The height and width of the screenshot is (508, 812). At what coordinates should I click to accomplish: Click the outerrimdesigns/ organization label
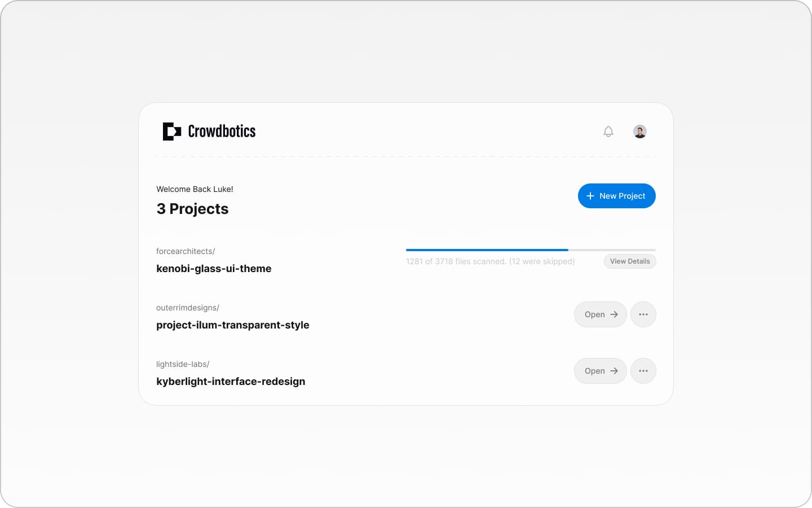[x=188, y=308]
